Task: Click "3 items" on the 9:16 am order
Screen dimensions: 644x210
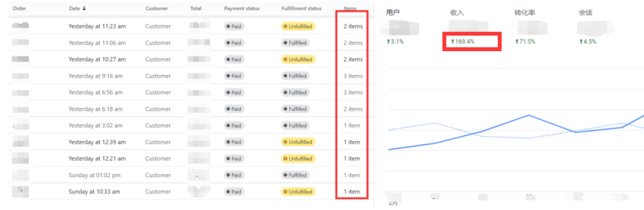Action: point(353,76)
